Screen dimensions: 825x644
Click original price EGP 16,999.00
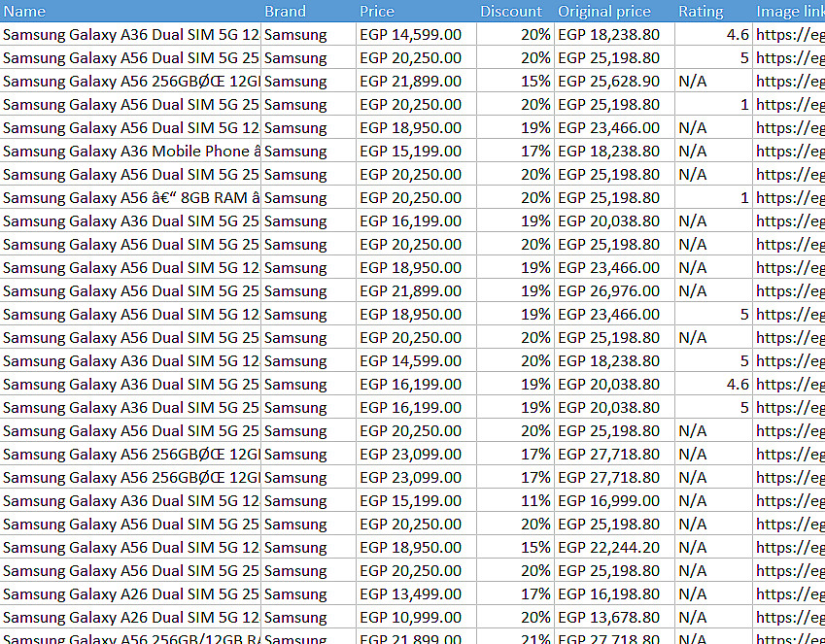[x=614, y=501]
